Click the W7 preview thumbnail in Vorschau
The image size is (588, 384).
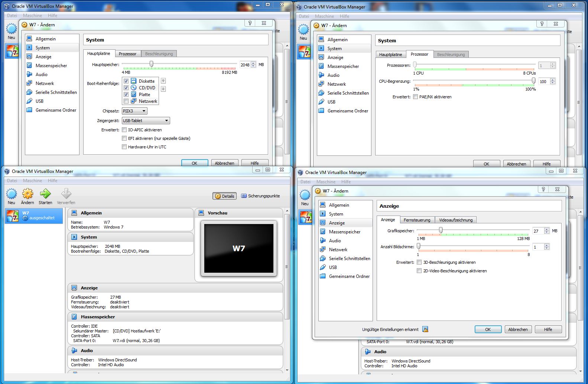click(x=238, y=248)
